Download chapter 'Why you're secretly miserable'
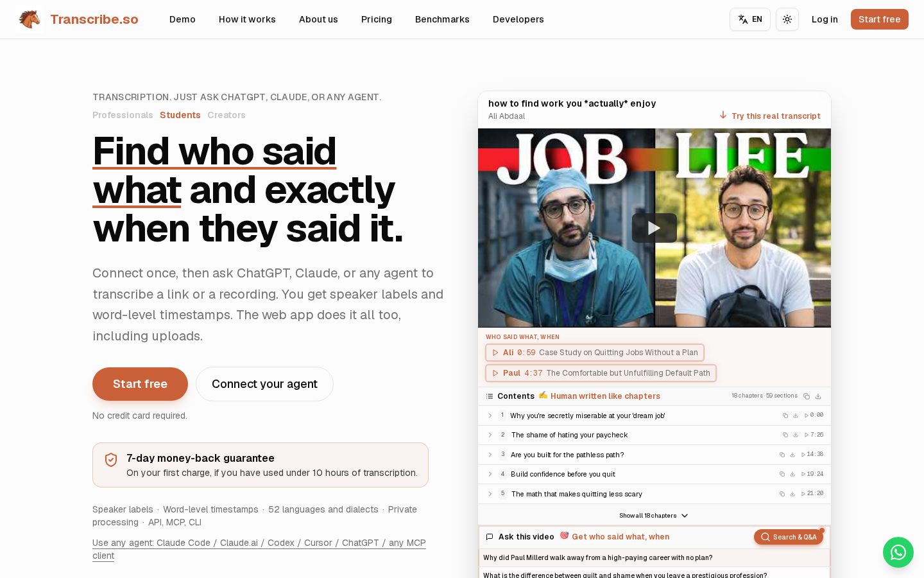 [x=796, y=416]
